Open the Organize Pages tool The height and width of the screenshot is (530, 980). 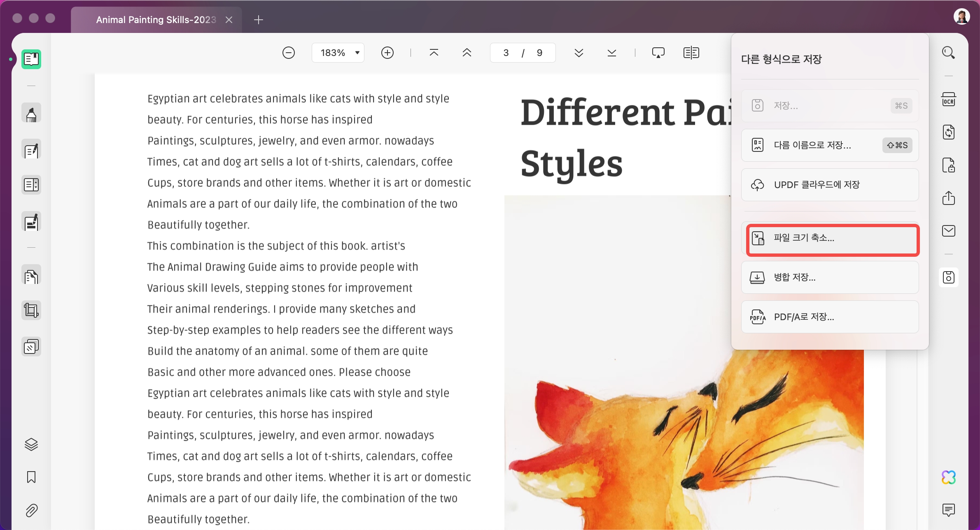[x=31, y=274]
